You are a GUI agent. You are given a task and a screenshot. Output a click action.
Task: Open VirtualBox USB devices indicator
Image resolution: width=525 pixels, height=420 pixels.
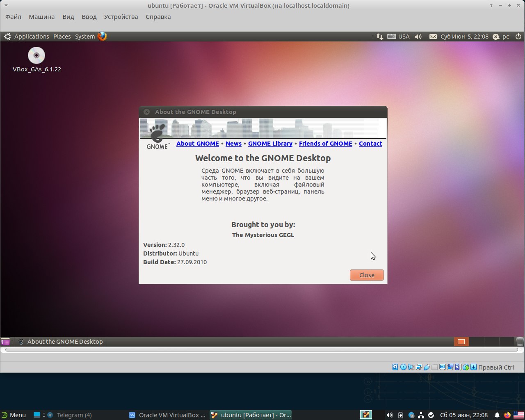click(x=427, y=367)
